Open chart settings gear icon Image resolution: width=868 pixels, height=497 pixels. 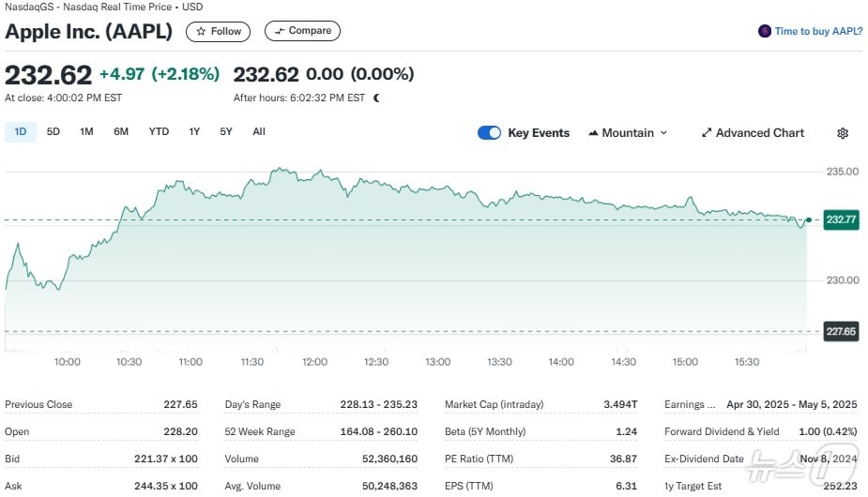842,133
